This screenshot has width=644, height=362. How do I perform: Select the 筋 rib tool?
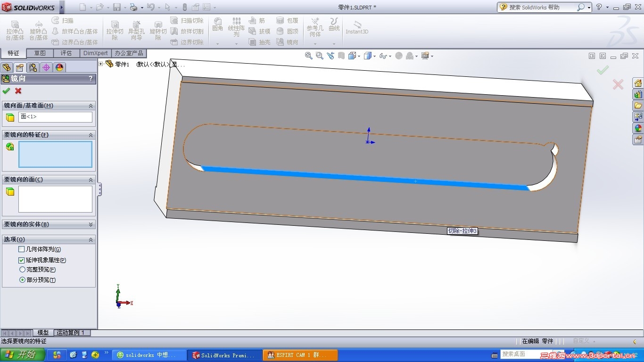pyautogui.click(x=257, y=21)
